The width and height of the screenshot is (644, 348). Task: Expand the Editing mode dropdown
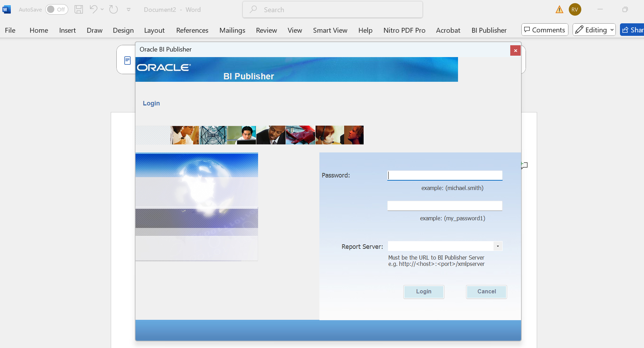594,30
